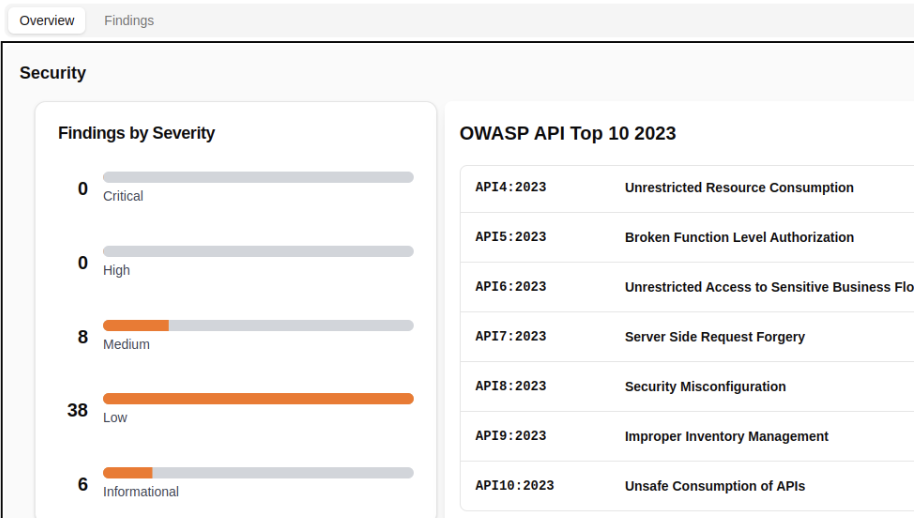Click the API4:2023 identifier code

point(510,188)
